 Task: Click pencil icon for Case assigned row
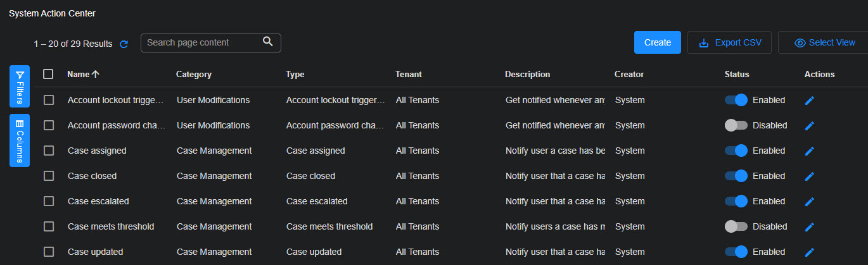tap(809, 151)
